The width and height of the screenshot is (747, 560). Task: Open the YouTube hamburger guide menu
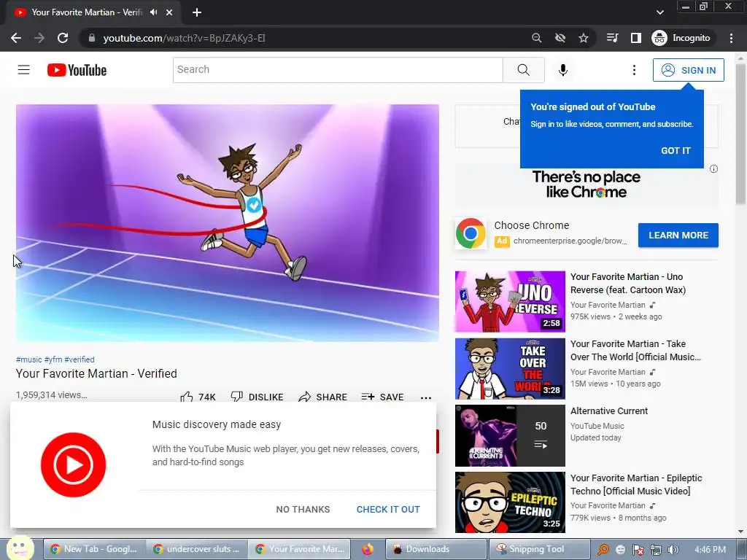pos(24,70)
